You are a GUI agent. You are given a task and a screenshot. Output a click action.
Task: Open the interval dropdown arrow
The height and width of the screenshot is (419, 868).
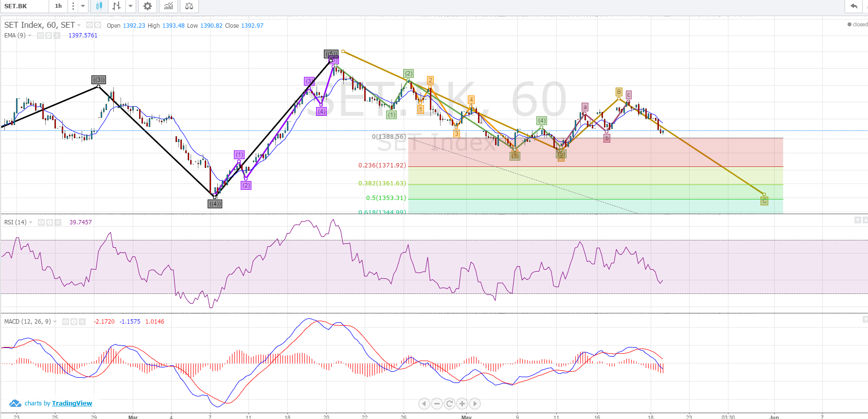(83, 6)
